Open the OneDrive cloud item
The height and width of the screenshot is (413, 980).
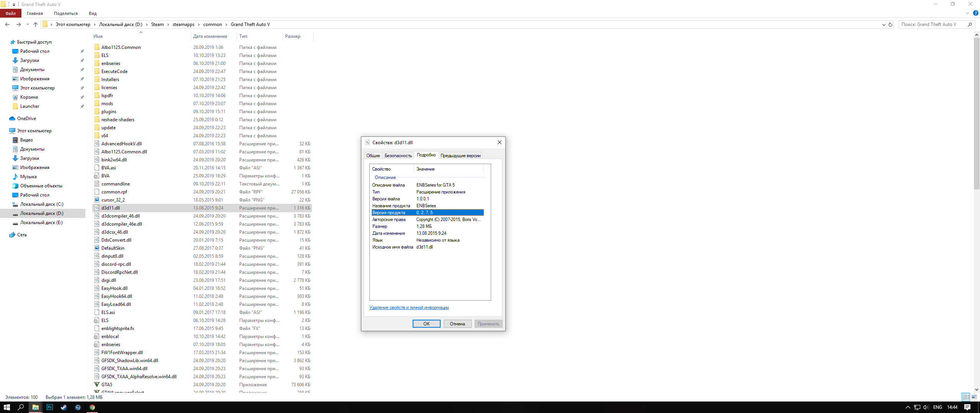[26, 119]
